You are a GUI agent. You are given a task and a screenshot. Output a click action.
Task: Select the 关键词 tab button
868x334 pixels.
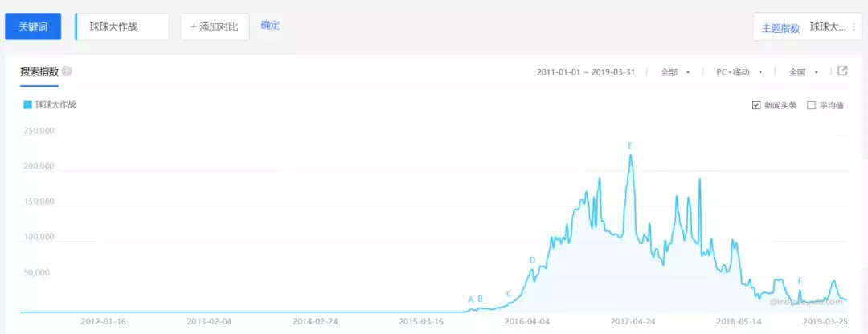pos(33,26)
